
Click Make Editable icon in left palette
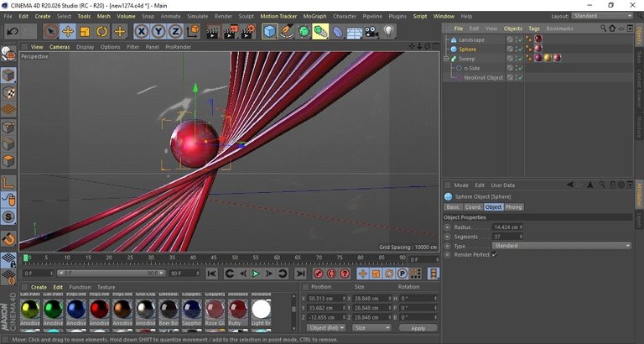8,54
